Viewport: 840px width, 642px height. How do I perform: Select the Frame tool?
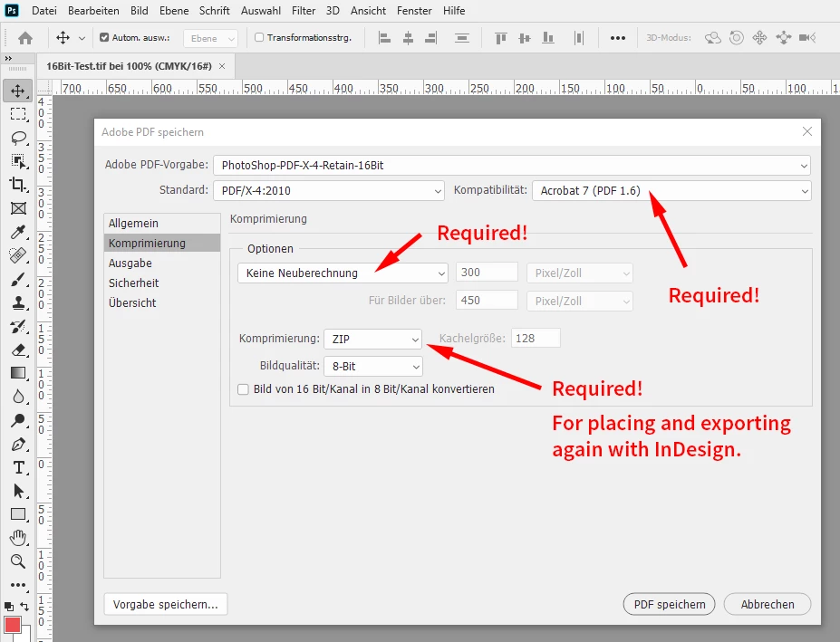coord(18,208)
